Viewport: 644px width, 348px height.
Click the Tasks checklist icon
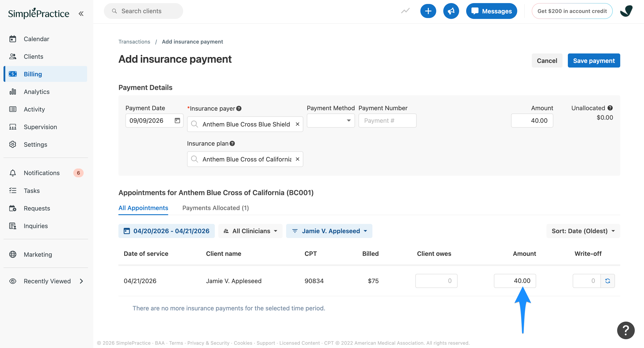pos(13,191)
